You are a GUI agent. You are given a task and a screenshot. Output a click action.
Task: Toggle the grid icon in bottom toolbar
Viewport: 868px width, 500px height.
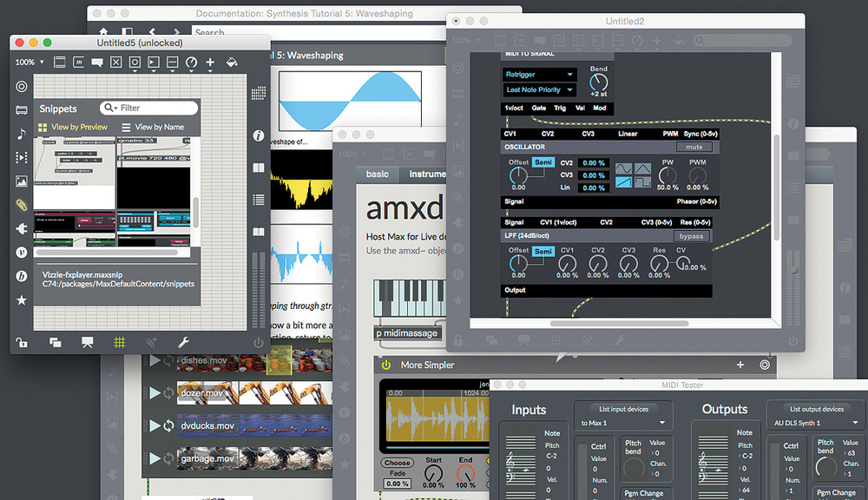click(120, 342)
